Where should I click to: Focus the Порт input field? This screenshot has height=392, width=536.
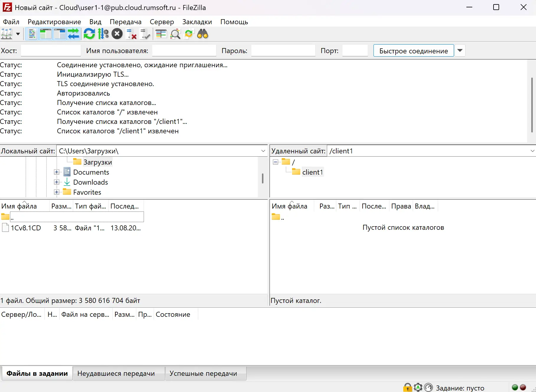pos(355,50)
